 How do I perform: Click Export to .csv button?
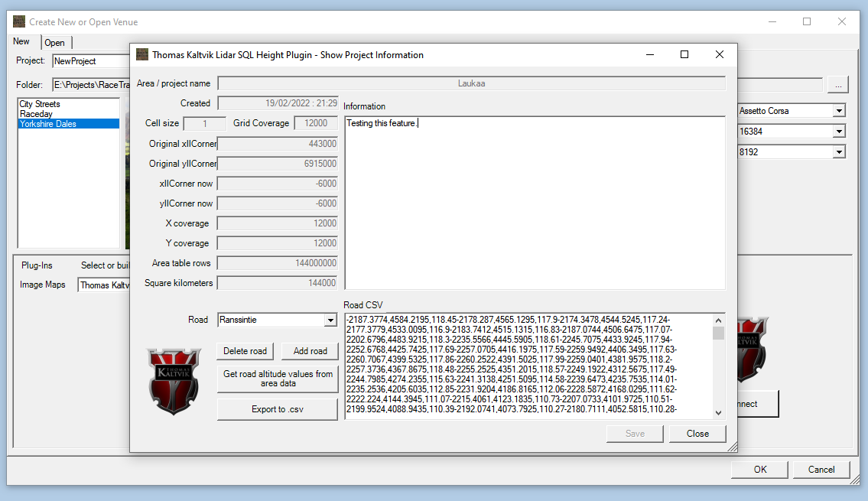point(278,409)
